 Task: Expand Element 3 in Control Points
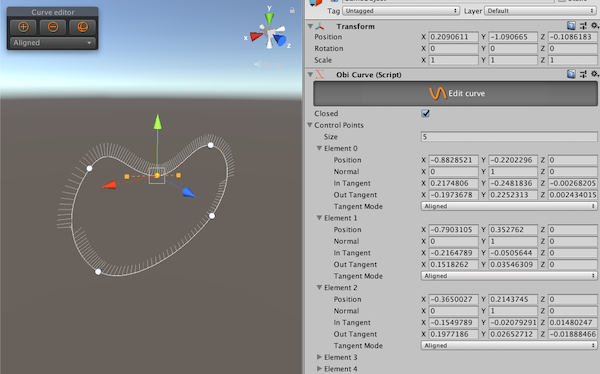tap(319, 357)
